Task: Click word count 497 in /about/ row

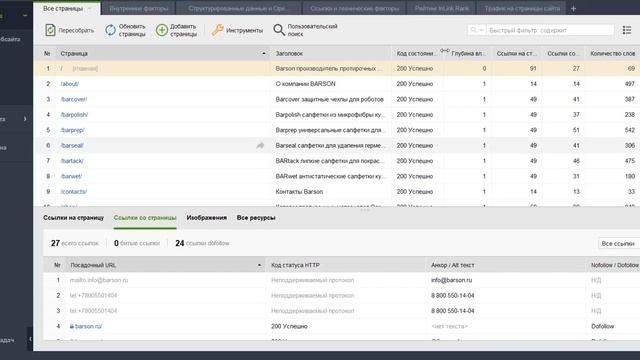Action: click(630, 84)
